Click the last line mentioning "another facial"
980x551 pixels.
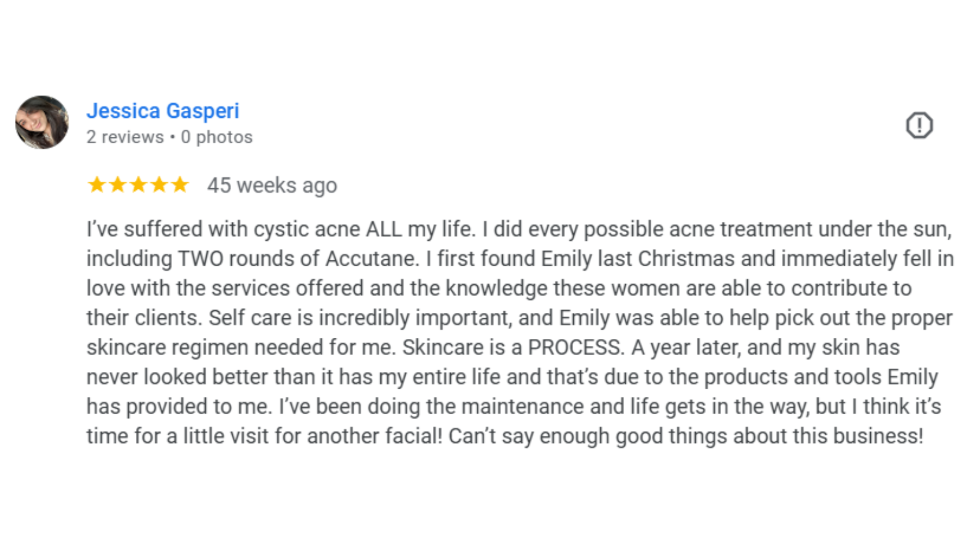(x=505, y=437)
